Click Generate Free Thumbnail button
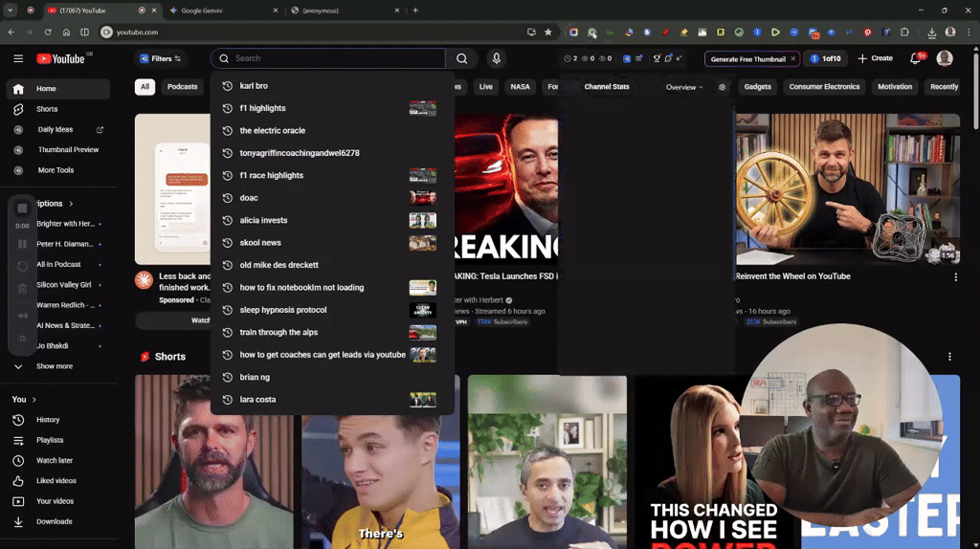The width and height of the screenshot is (980, 549). click(x=747, y=59)
